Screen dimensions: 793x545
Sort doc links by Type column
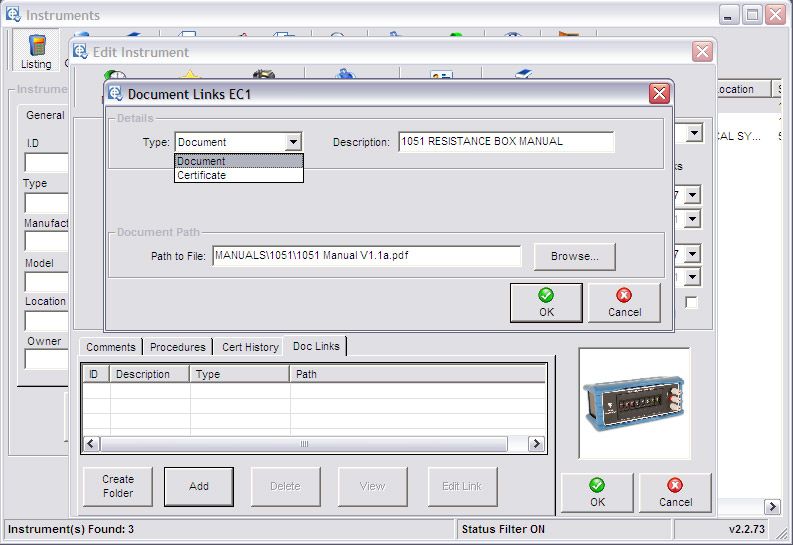coord(239,374)
